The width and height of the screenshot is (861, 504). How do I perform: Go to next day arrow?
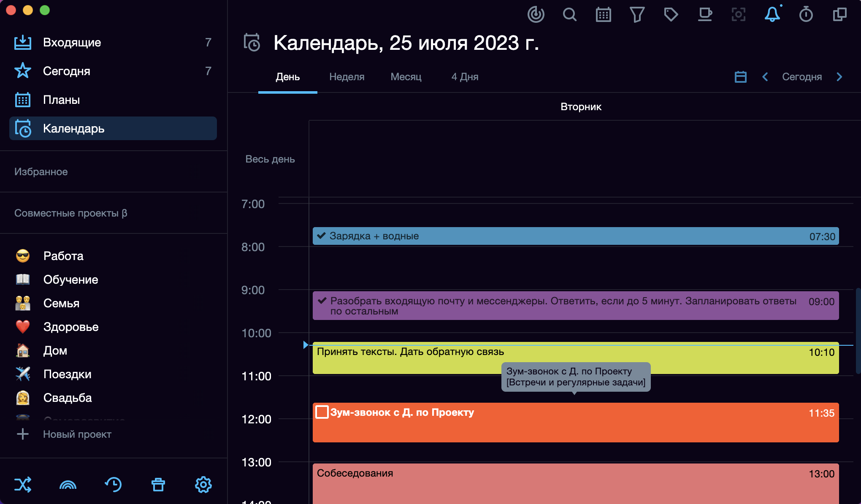(x=839, y=77)
